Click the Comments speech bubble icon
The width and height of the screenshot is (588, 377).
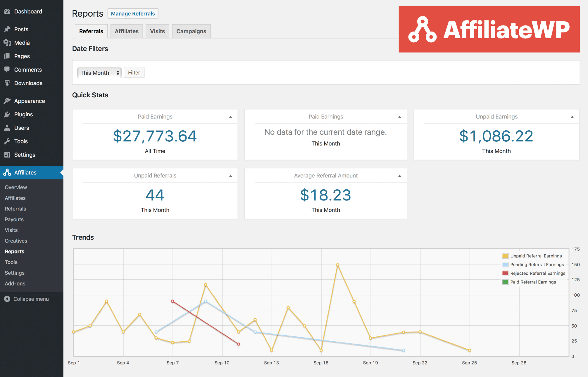7,70
